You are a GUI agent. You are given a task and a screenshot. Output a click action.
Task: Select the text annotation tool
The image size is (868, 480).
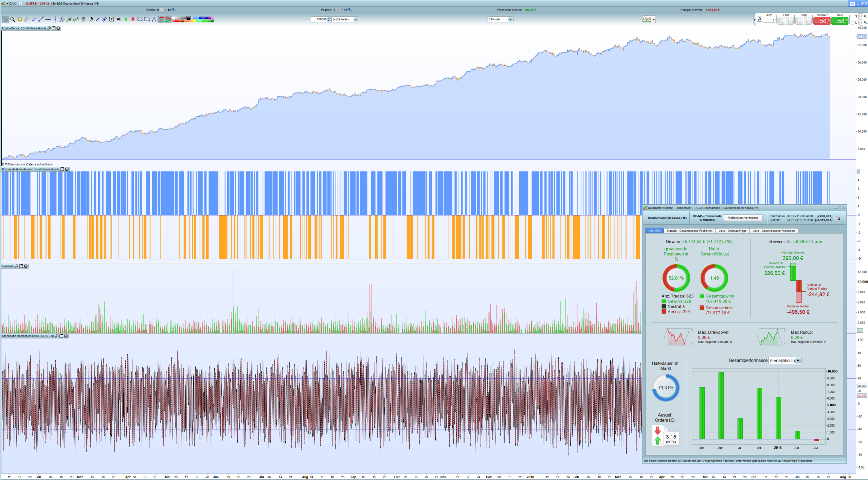[x=111, y=19]
